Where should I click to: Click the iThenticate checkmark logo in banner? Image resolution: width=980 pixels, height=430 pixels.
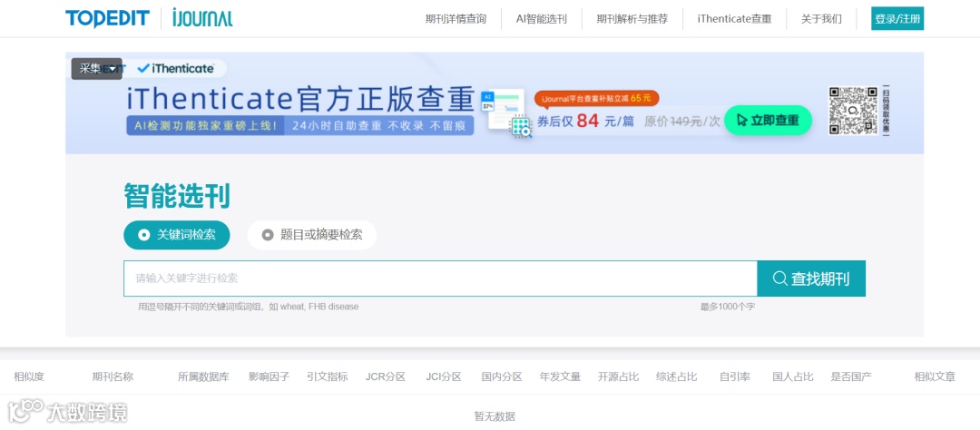coord(176,69)
